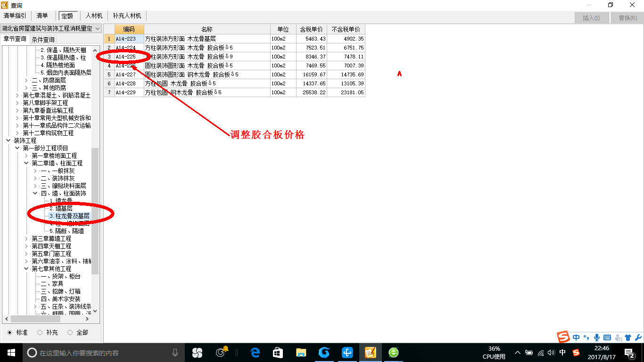Expand 第三章幕墙工程 node
Screen dimensions: 644x362
pyautogui.click(x=26, y=239)
